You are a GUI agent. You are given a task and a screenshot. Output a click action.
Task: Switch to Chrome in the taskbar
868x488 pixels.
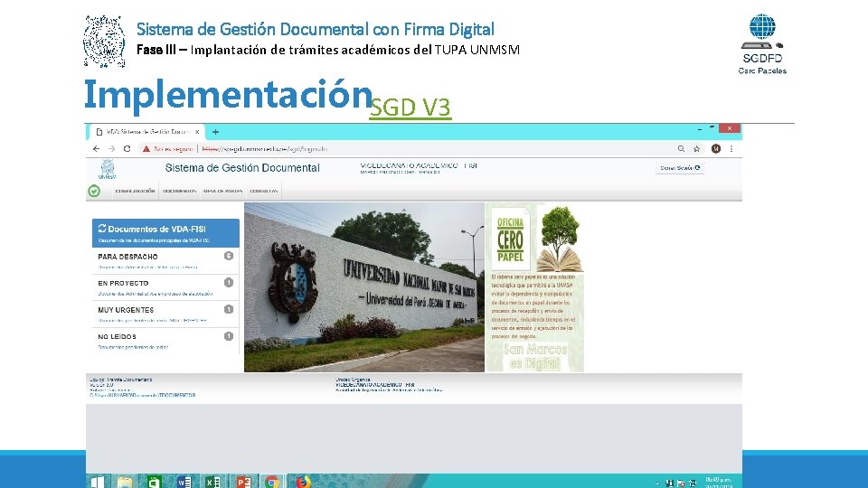272,482
